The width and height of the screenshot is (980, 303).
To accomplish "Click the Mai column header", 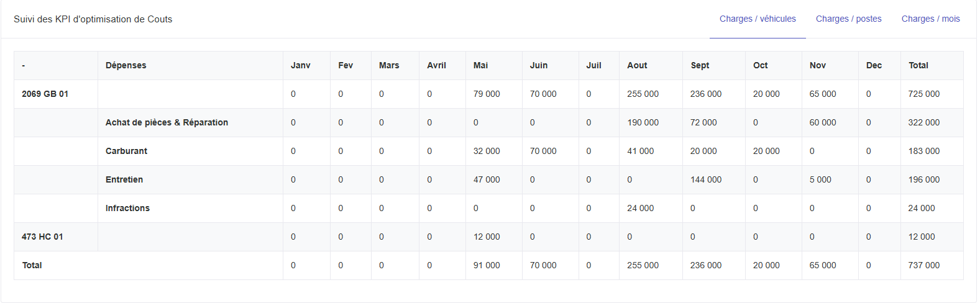I will tap(480, 66).
